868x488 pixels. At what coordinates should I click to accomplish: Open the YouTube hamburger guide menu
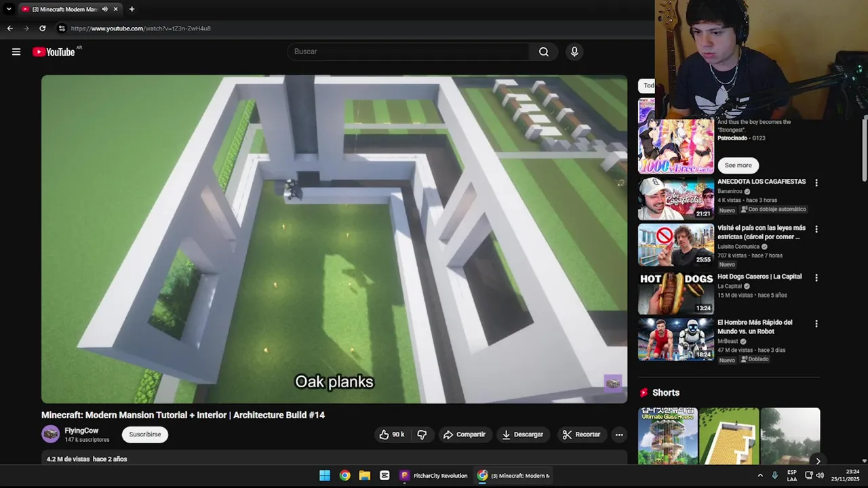[x=16, y=52]
